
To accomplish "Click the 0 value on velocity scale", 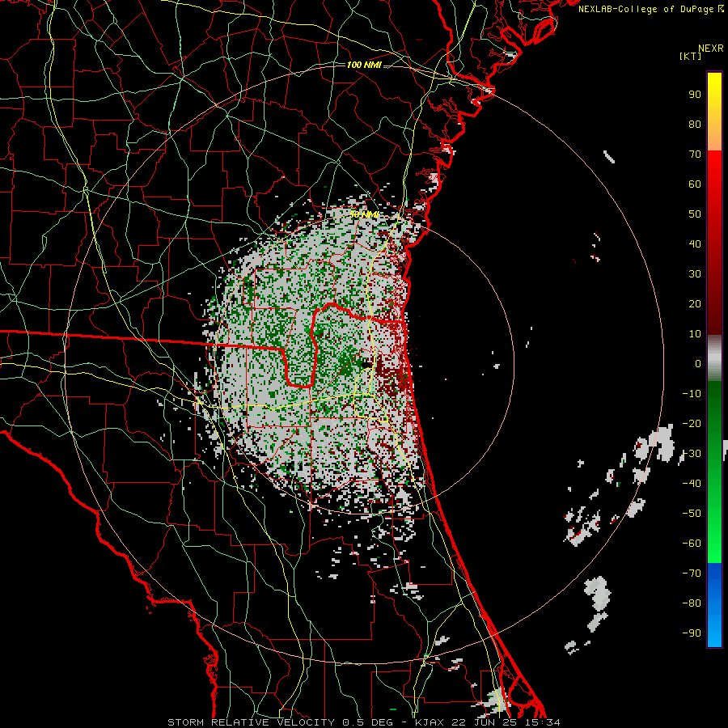I will pos(698,364).
